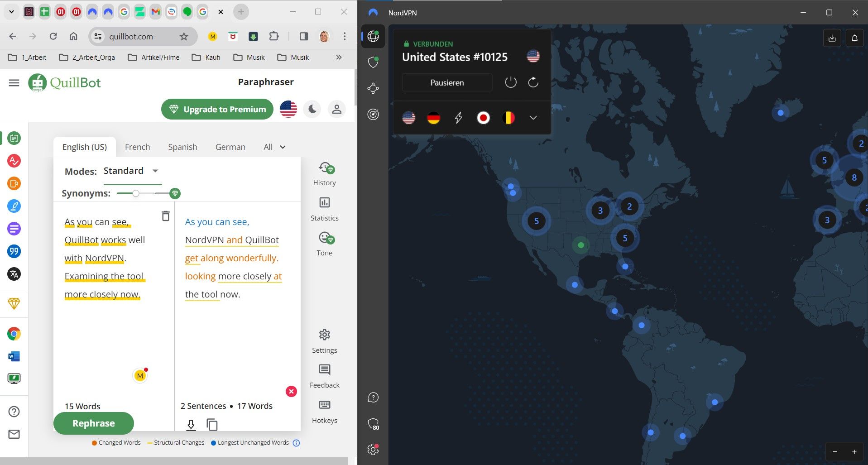Viewport: 868px width, 465px height.
Task: Click the legend info icon next to Longest Unchanged Words
Action: 296,443
